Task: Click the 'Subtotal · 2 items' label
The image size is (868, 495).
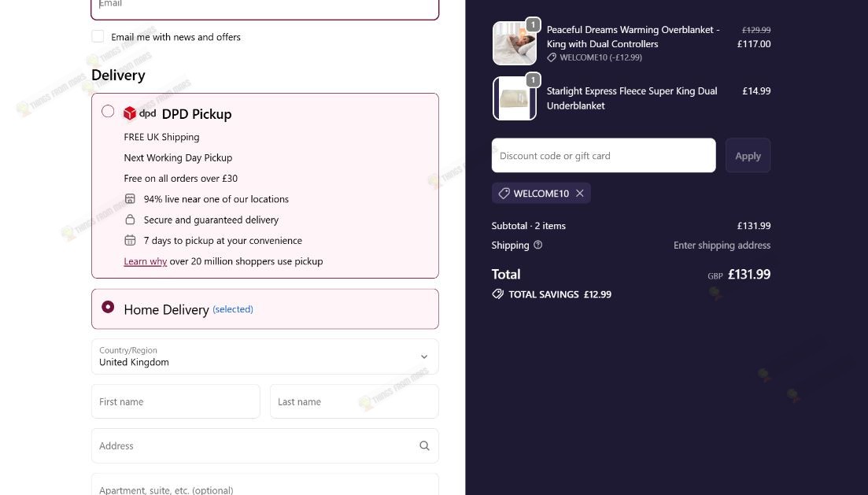Action: point(529,226)
